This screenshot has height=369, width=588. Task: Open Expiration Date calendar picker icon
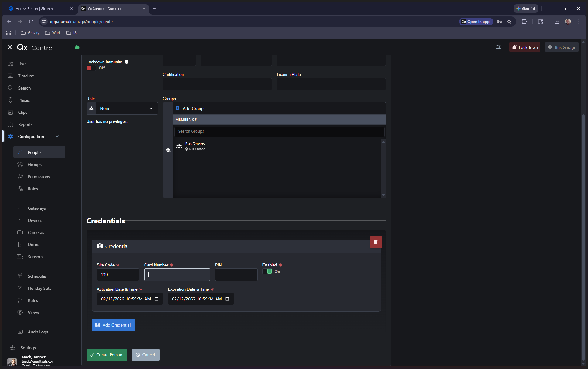pyautogui.click(x=227, y=299)
